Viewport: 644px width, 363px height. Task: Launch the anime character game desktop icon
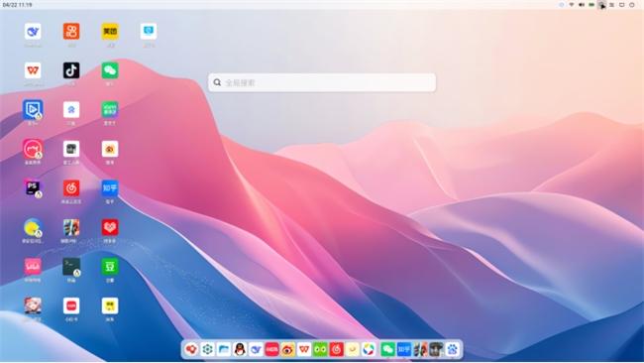coord(33,305)
